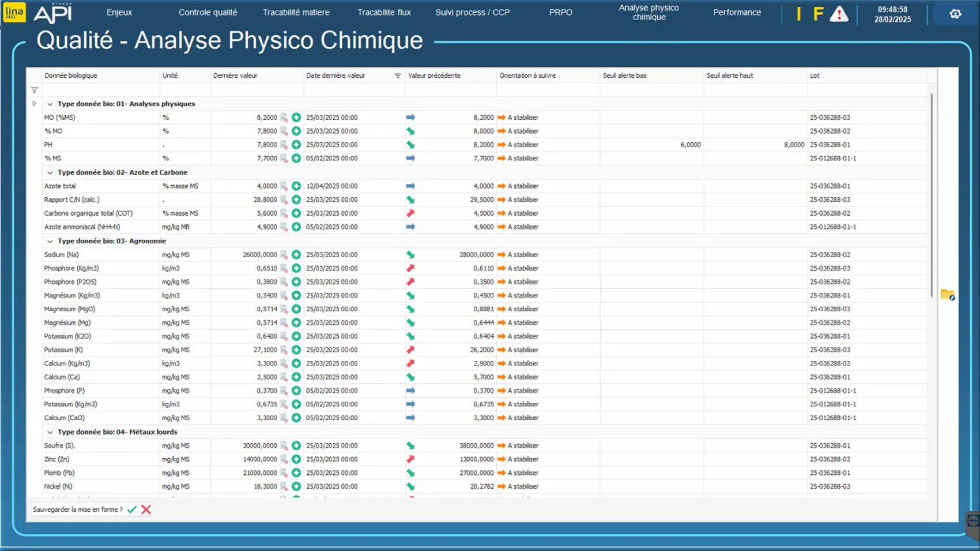
Task: Click the yellow F indicator in header
Action: click(x=817, y=14)
